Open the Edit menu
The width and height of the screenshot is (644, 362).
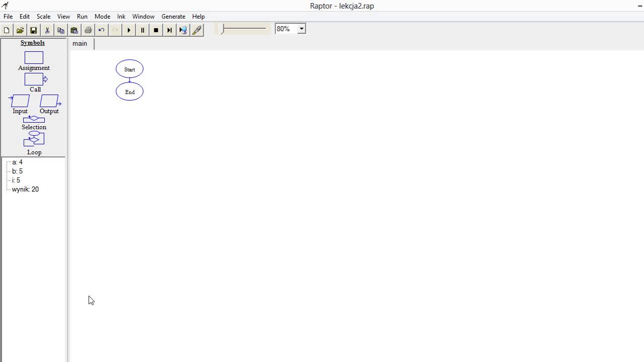25,17
